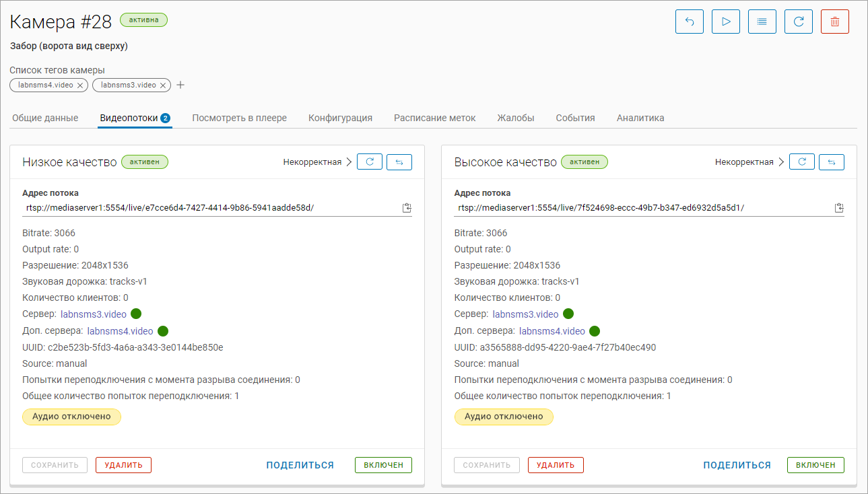Toggle ВКЛЮЧЕН for low quality stream

click(383, 465)
